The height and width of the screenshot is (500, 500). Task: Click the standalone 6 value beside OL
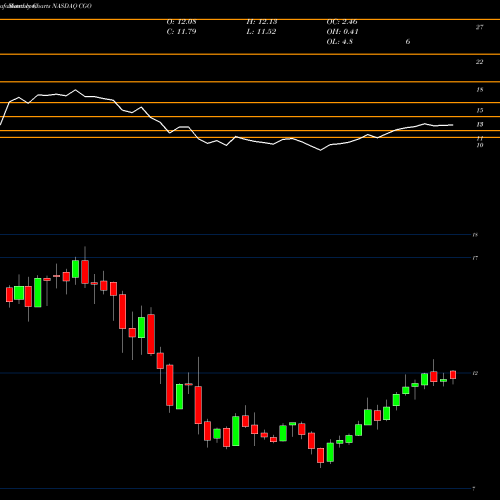(408, 42)
